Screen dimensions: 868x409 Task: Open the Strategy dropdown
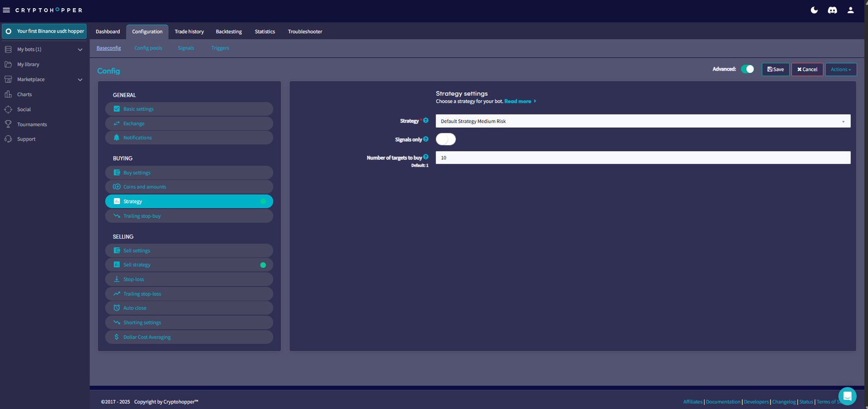coord(643,121)
